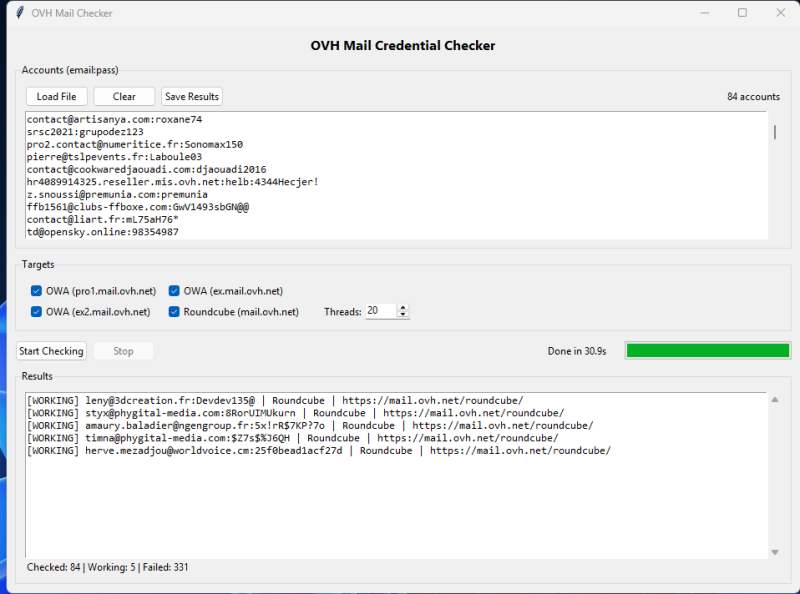Click the 'OVH Mail Credential Checker' heading
The height and width of the screenshot is (594, 800).
403,45
